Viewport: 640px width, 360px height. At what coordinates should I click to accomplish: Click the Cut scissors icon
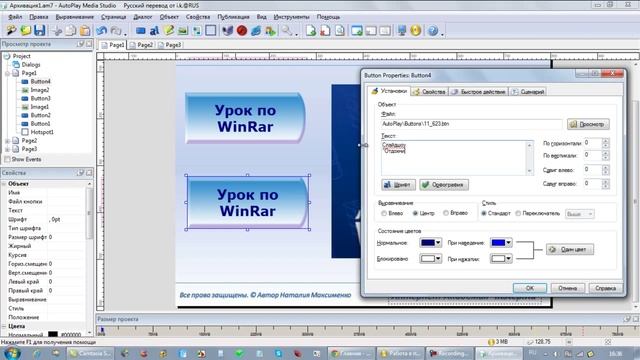(x=58, y=31)
